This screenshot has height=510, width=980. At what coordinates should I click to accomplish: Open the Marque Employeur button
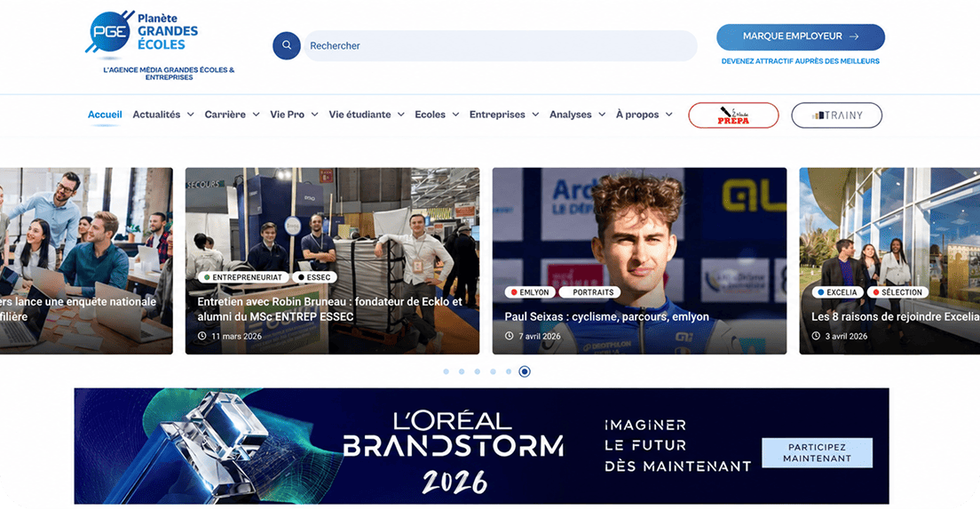(x=801, y=37)
